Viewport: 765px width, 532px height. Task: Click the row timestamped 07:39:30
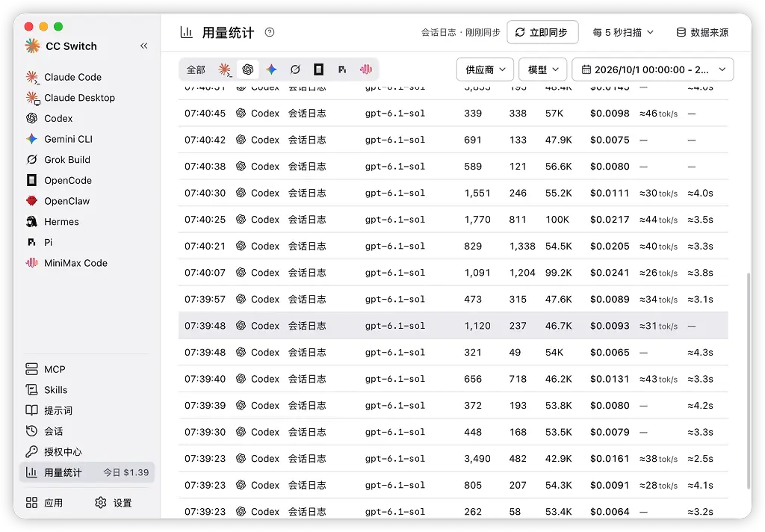click(453, 432)
